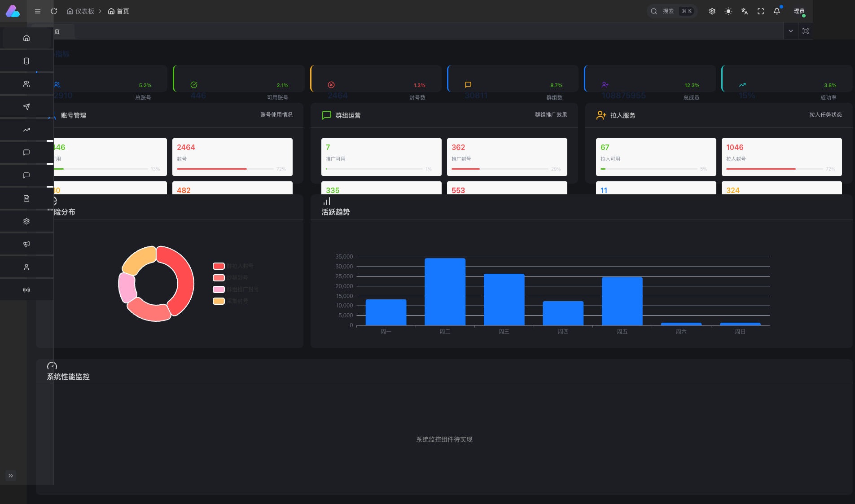Toggle 采集封号 legend item visibility
This screenshot has height=504, width=855.
[x=230, y=301]
